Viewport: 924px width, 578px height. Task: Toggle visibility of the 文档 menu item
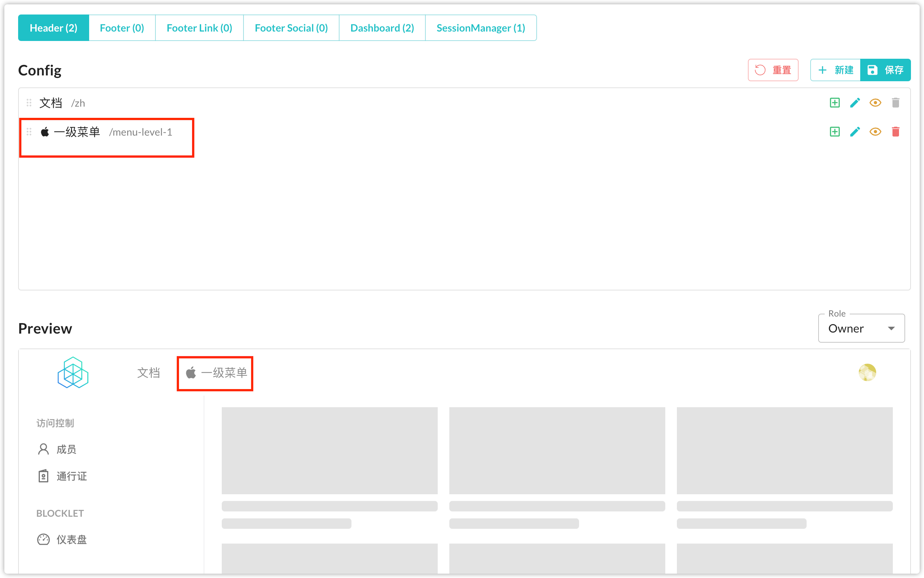coord(875,103)
